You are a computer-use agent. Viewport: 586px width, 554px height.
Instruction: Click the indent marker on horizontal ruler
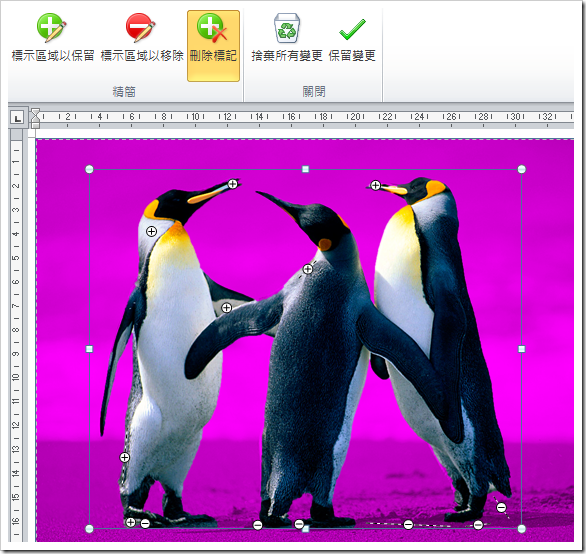[35, 119]
